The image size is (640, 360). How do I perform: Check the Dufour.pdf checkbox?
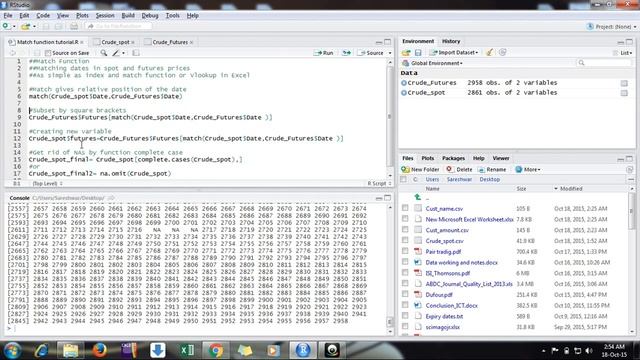pyautogui.click(x=405, y=294)
